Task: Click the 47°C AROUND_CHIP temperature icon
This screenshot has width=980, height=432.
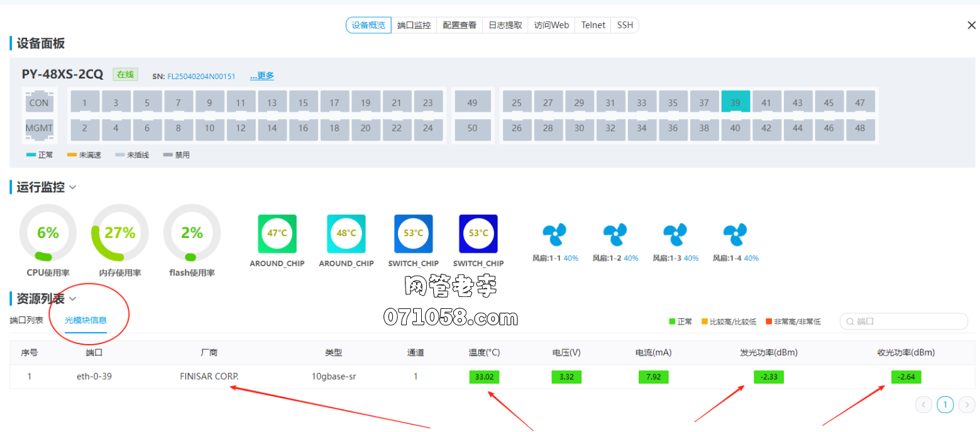Action: (x=277, y=234)
